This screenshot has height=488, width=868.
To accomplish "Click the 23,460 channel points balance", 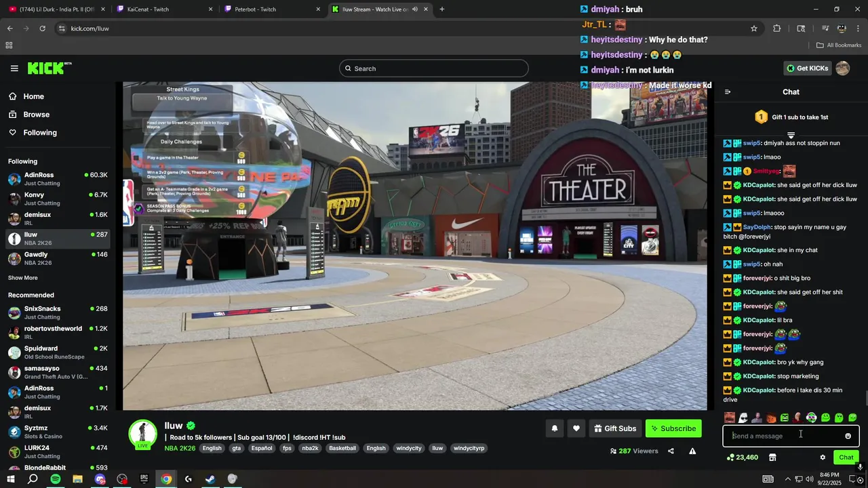I will click(743, 457).
